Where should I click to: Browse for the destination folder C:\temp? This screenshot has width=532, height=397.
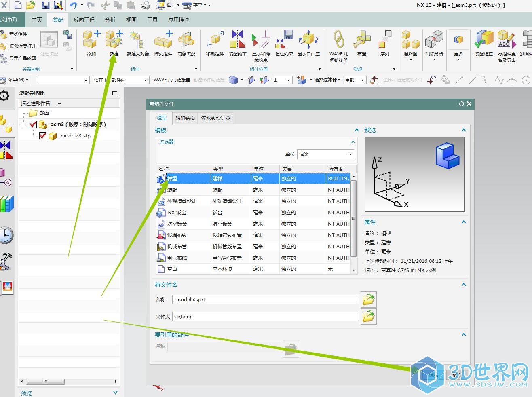(x=369, y=317)
